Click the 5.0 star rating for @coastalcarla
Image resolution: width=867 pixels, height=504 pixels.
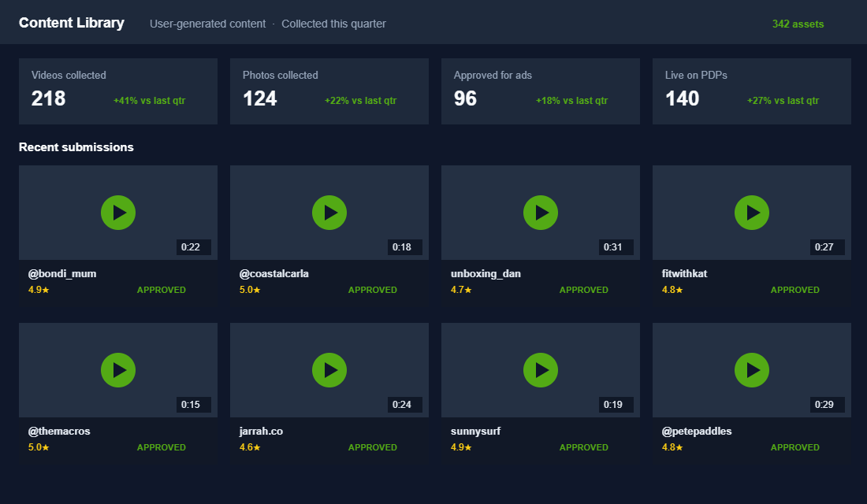click(250, 290)
